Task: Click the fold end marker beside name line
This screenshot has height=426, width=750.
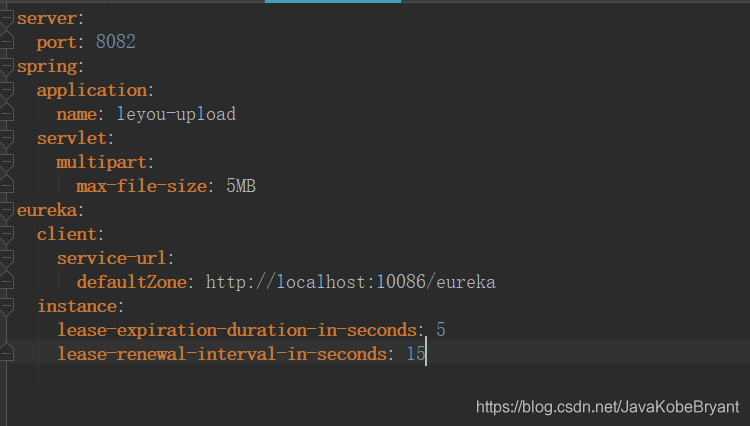Action: point(6,113)
